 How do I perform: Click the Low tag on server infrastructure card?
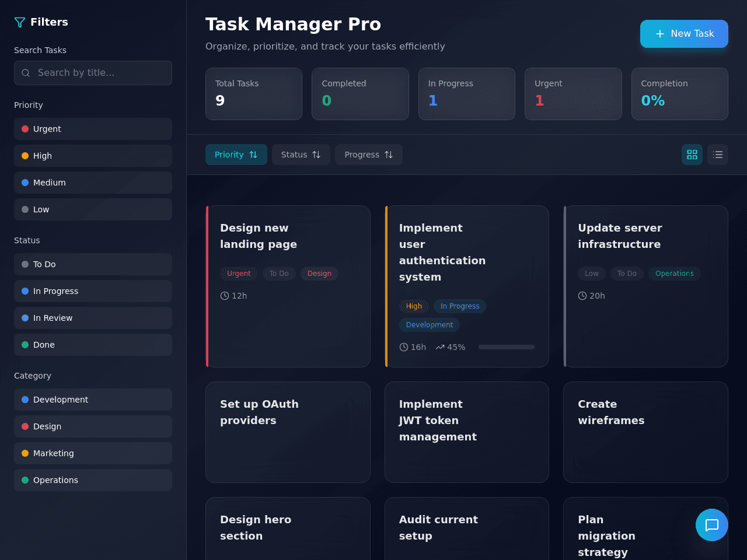[x=592, y=274]
